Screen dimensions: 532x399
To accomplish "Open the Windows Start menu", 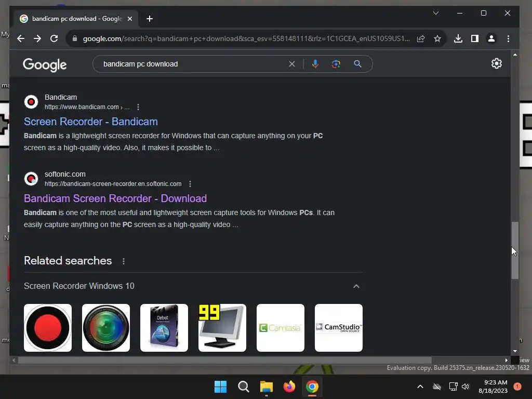I will [220, 387].
